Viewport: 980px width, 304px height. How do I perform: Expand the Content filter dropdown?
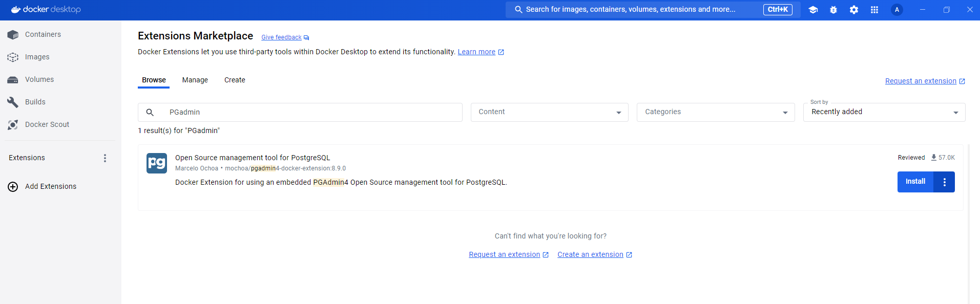point(550,112)
